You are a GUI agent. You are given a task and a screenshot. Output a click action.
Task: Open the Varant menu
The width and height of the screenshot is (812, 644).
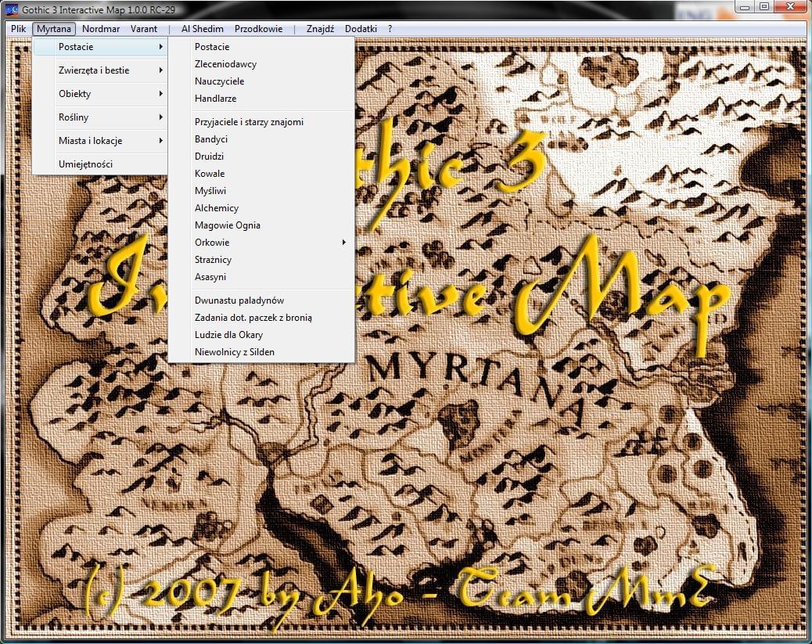tap(143, 29)
